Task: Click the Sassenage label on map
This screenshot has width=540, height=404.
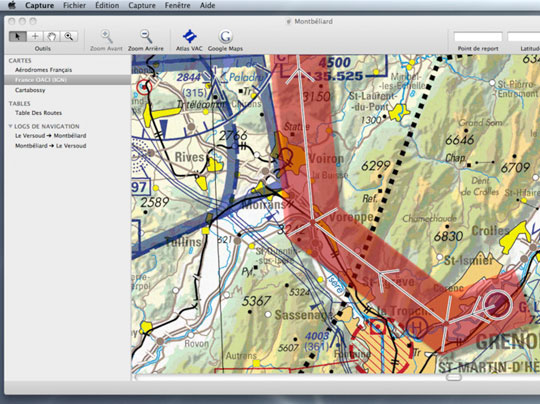Action: point(303,314)
